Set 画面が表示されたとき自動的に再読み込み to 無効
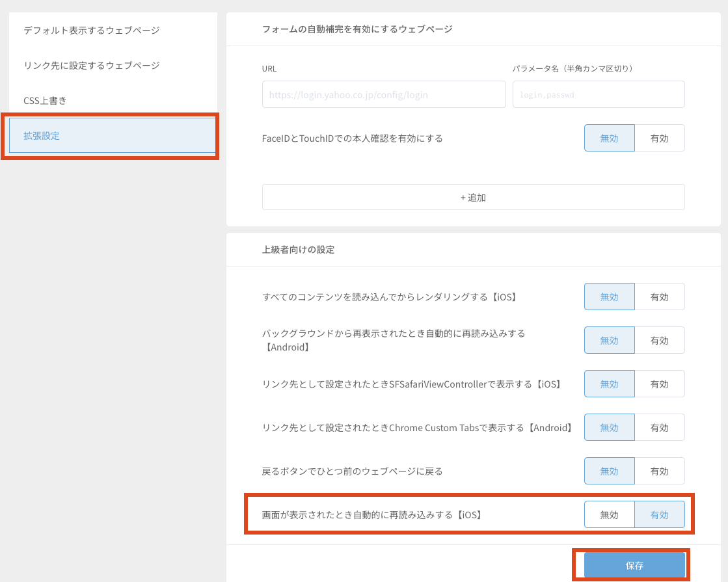Image resolution: width=728 pixels, height=582 pixels. pos(609,515)
